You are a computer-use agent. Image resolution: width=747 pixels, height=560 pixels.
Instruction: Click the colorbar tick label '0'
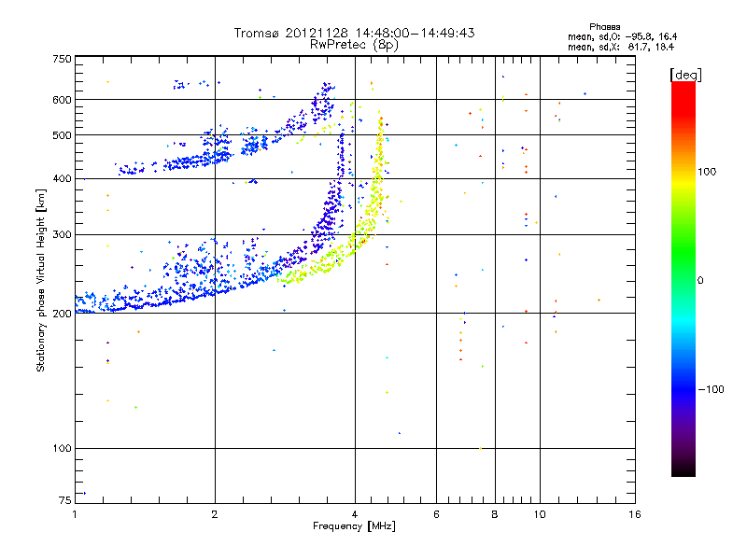click(x=700, y=281)
